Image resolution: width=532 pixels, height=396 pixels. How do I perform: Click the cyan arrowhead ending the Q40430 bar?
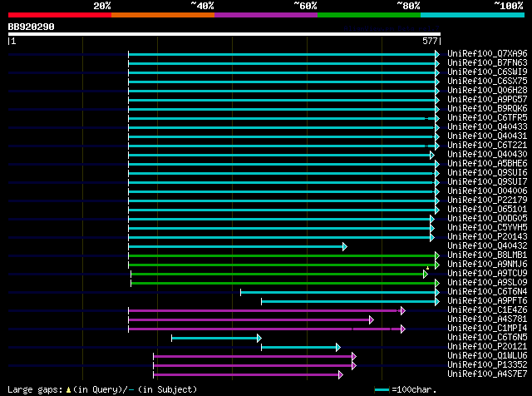[x=432, y=156]
